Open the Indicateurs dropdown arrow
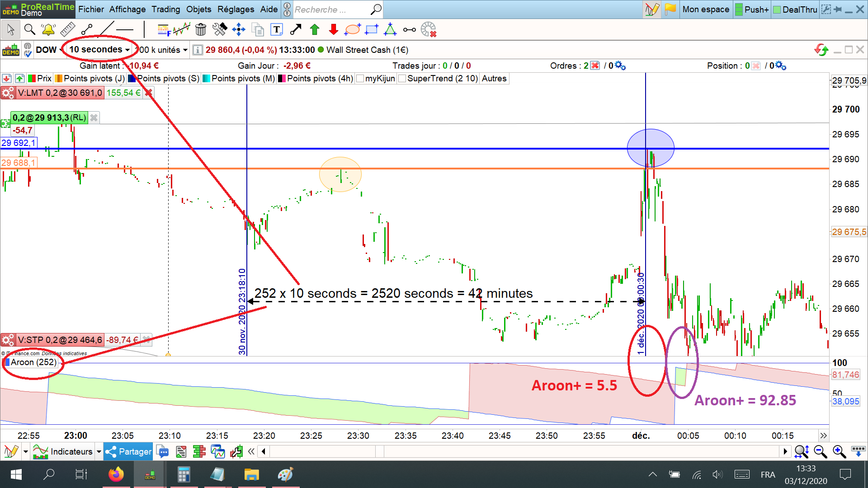The height and width of the screenshot is (488, 868). click(99, 451)
